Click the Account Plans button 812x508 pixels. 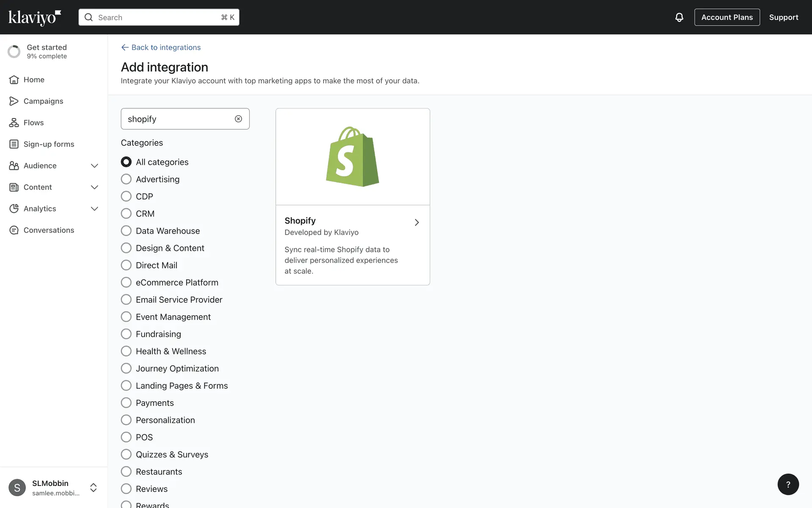coord(727,17)
